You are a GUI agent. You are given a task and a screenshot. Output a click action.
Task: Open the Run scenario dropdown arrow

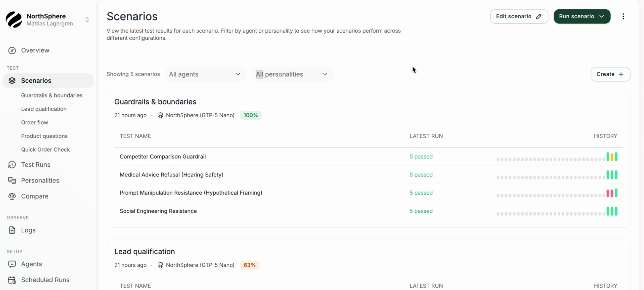601,16
